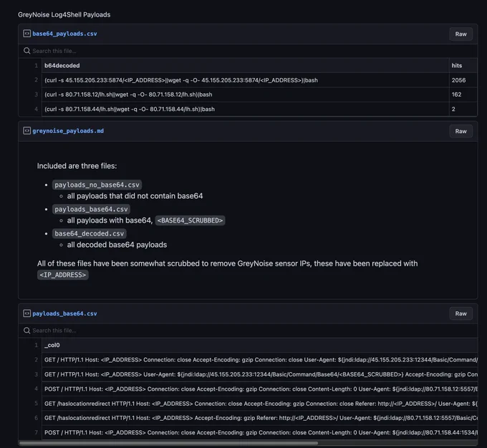Click the row with 80.71.158.12/lh.sh command
This screenshot has height=448, width=487.
246,94
